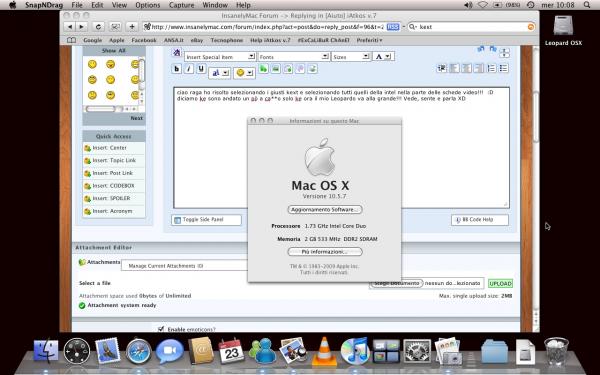Image resolution: width=600 pixels, height=375 pixels.
Task: Toggle Enable emoticons checkbox
Action: 161,329
